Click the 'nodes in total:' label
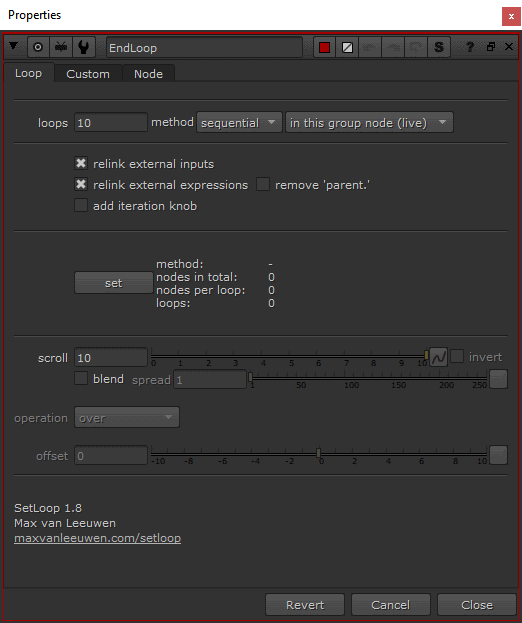522x623 pixels. point(197,277)
